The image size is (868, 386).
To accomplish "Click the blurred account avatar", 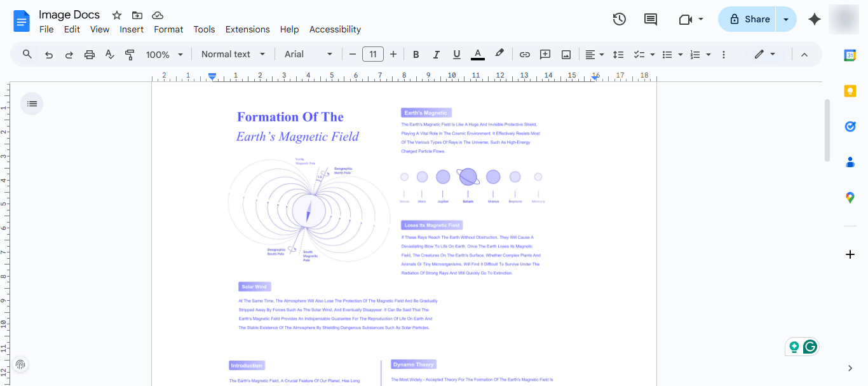I will point(844,19).
